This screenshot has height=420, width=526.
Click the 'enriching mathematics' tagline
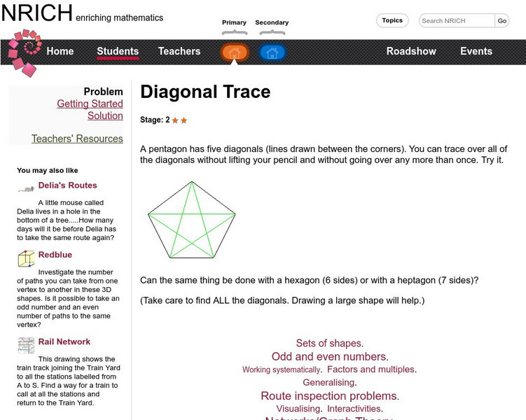click(120, 17)
